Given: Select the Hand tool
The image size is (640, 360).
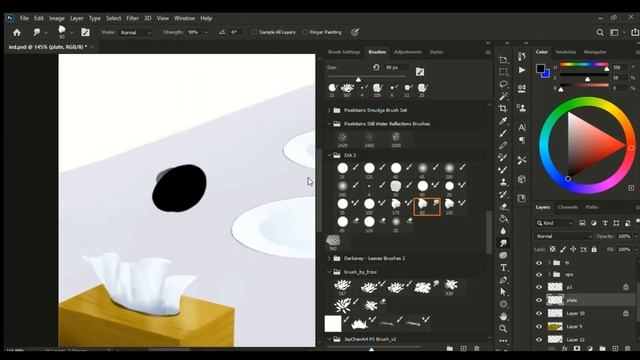Looking at the screenshot, I should (x=503, y=316).
